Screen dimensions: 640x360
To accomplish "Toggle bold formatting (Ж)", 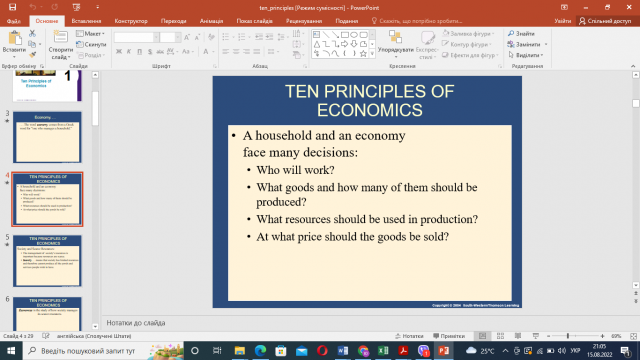I will [x=119, y=51].
